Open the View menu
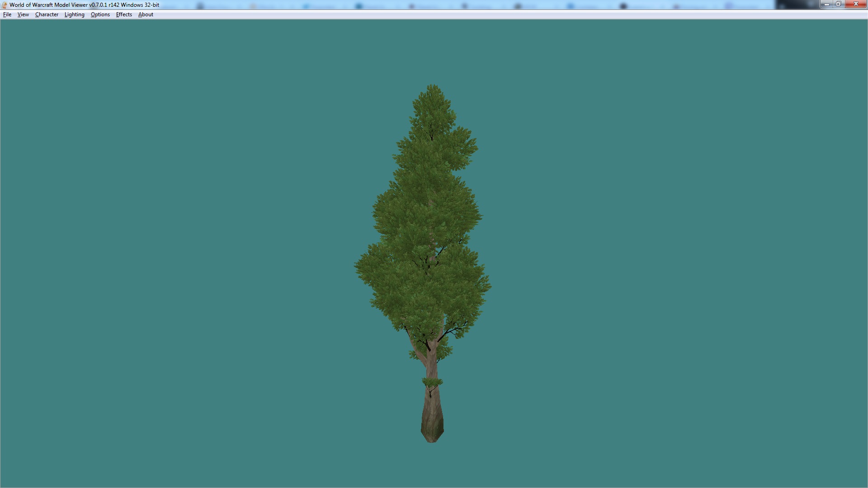 tap(23, 14)
